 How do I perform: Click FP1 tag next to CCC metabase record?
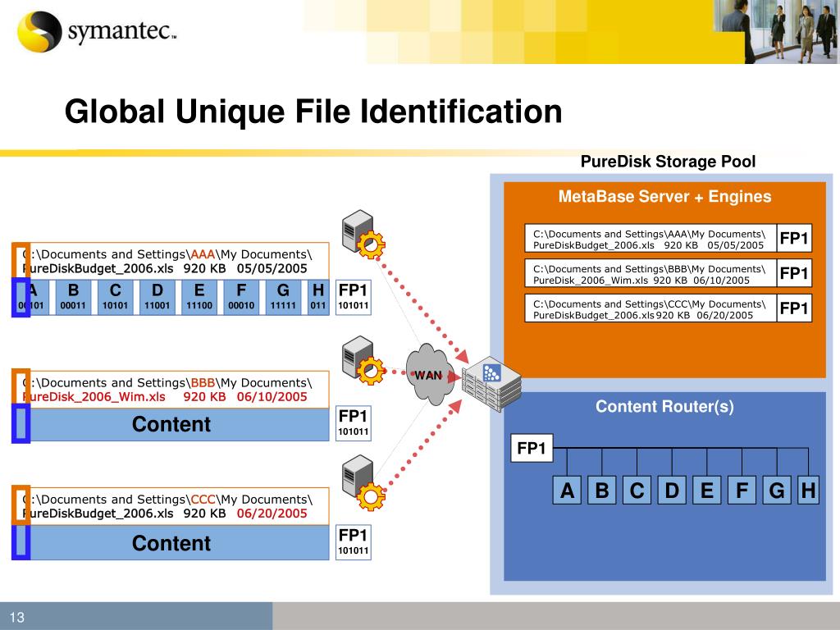pos(794,308)
